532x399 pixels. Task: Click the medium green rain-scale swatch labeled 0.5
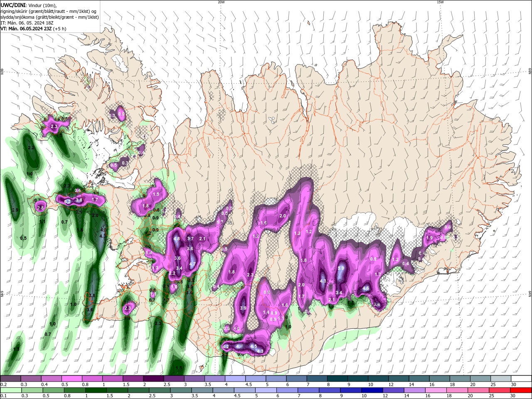click(x=53, y=390)
